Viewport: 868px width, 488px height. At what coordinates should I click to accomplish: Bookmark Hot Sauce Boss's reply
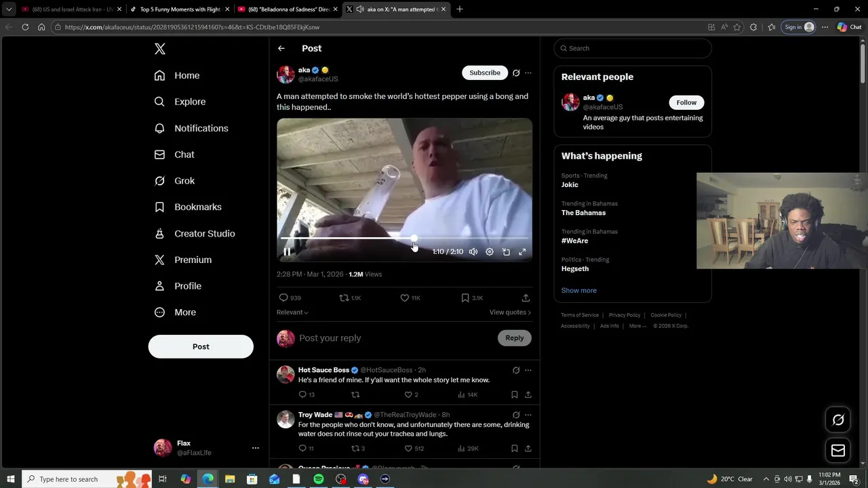point(515,394)
